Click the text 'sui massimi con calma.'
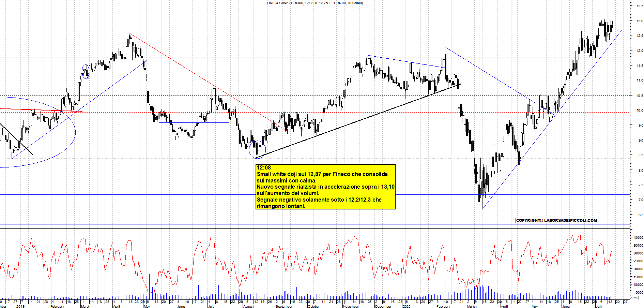This screenshot has height=308, width=644. [287, 181]
